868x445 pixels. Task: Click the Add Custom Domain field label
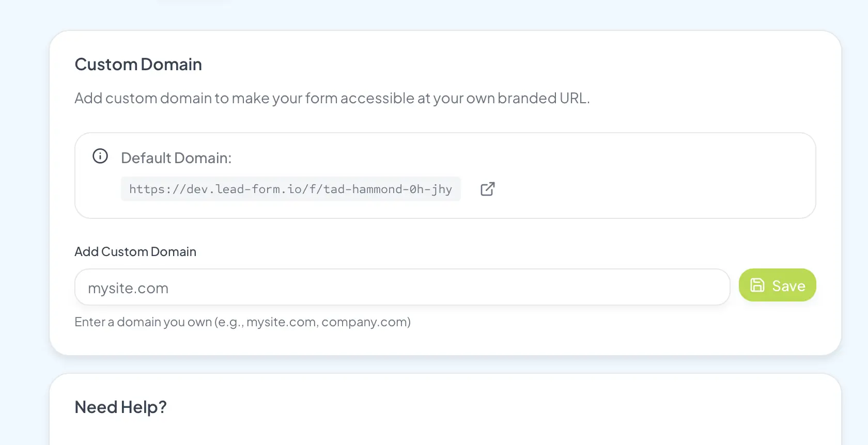click(135, 251)
